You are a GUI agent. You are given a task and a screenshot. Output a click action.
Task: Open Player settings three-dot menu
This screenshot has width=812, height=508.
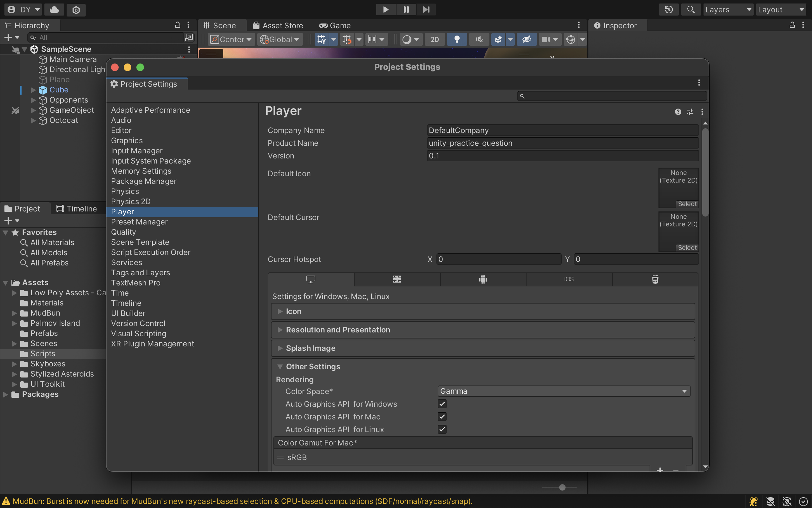click(702, 112)
